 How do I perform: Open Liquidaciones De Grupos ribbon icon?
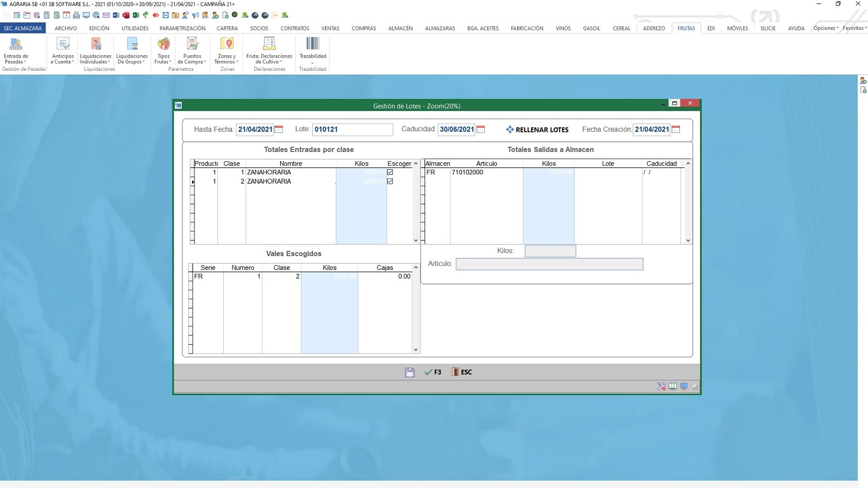click(132, 44)
